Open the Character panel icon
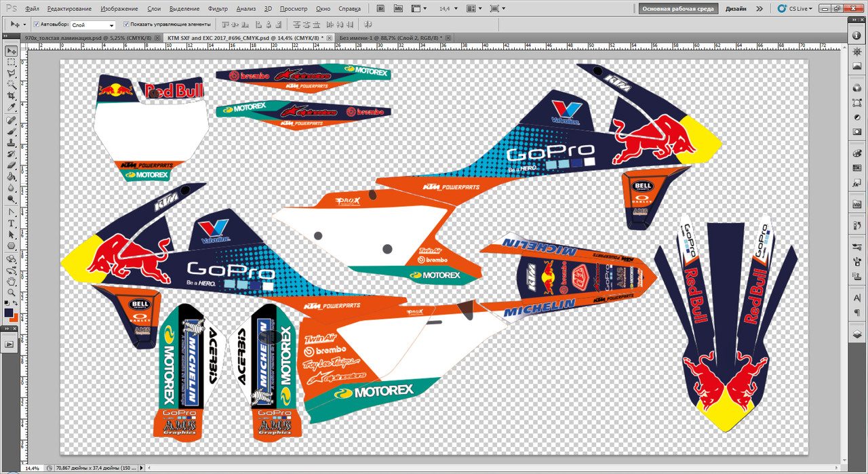868x474 pixels. 856,298
